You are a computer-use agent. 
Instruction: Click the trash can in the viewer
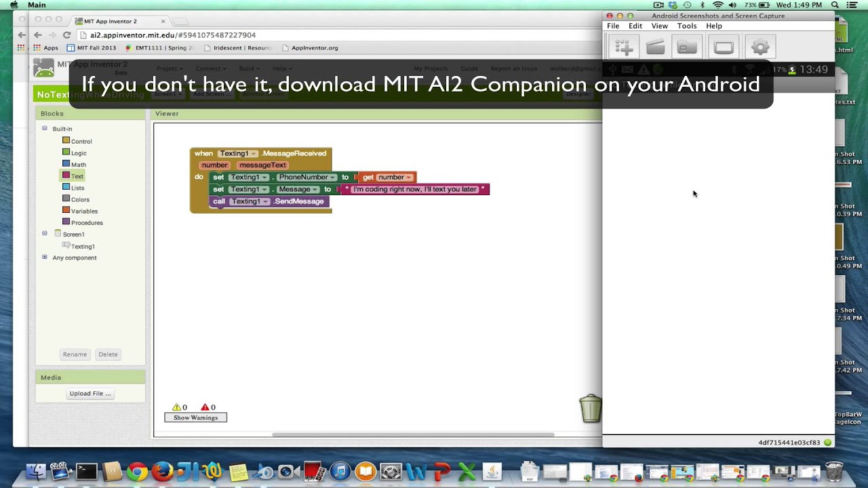tap(590, 409)
